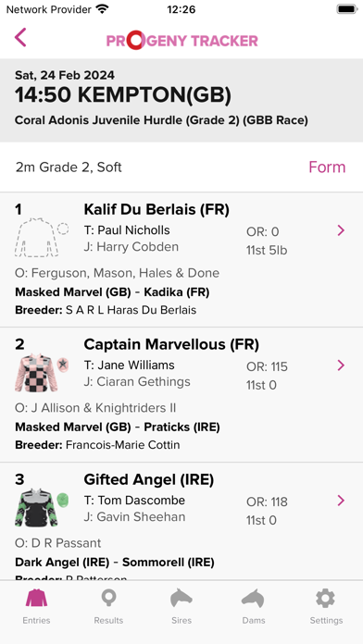The image size is (363, 644).
Task: Expand Captain Marvellous details chevron
Action: pyautogui.click(x=341, y=365)
